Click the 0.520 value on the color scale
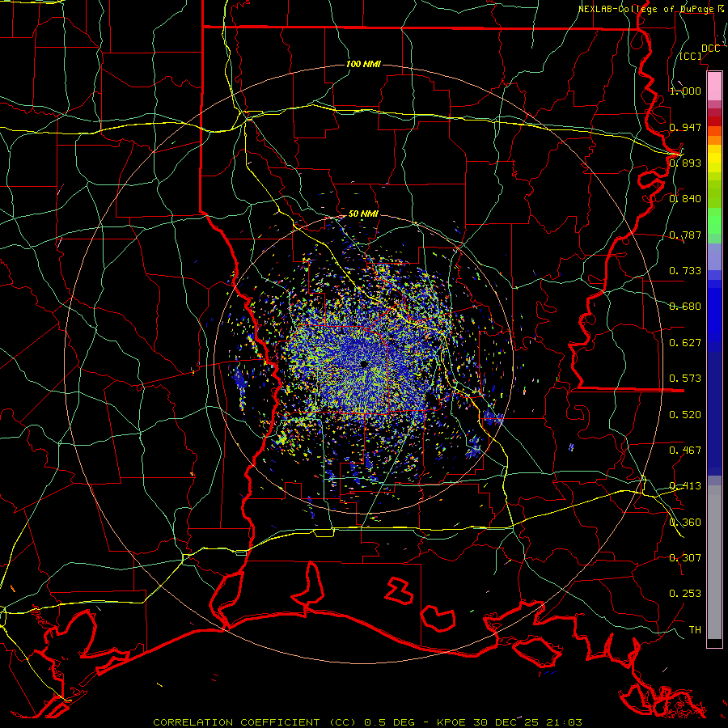 click(685, 415)
